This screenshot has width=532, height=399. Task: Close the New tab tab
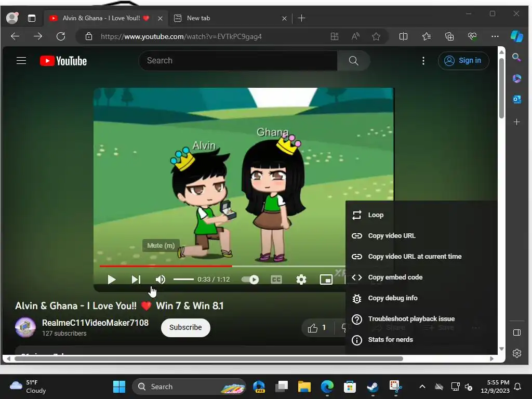click(x=284, y=18)
